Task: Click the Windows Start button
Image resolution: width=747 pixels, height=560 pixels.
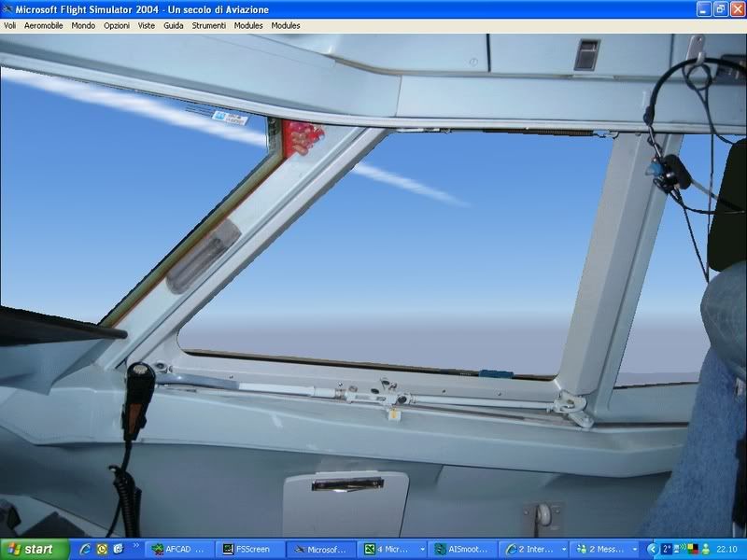Action: click(x=35, y=549)
